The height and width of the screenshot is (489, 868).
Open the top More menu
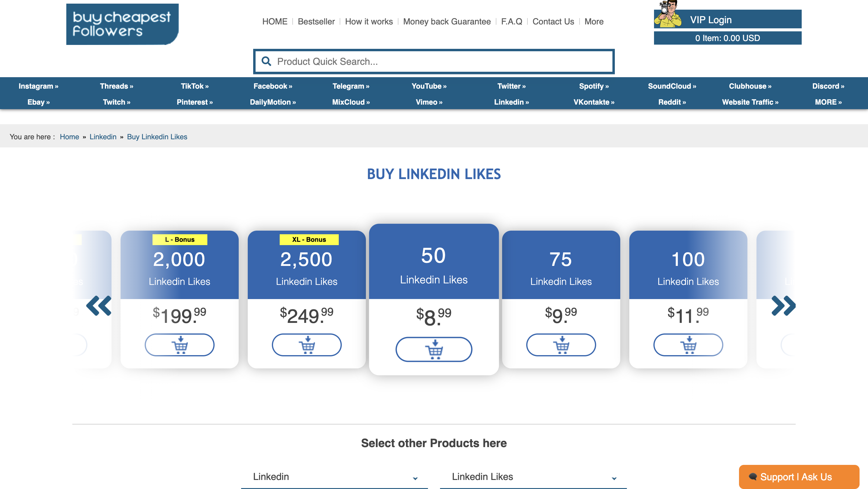point(594,22)
